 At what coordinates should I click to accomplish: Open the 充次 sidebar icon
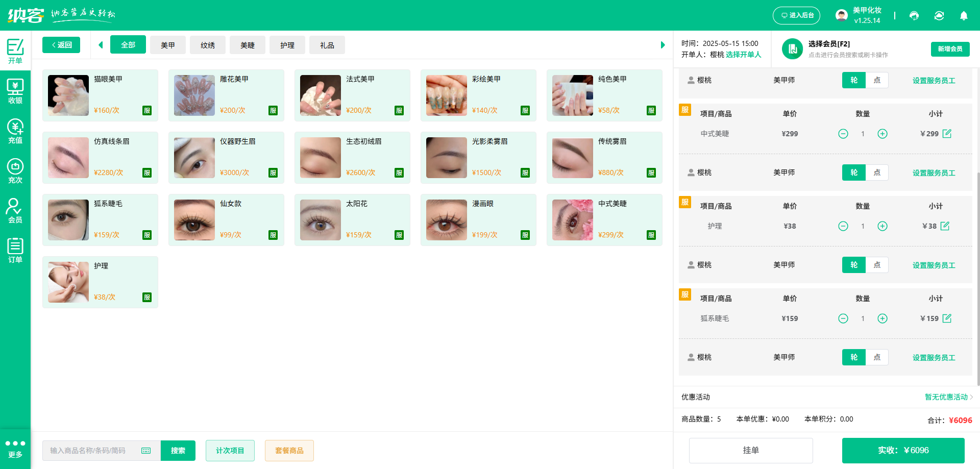pyautogui.click(x=15, y=171)
